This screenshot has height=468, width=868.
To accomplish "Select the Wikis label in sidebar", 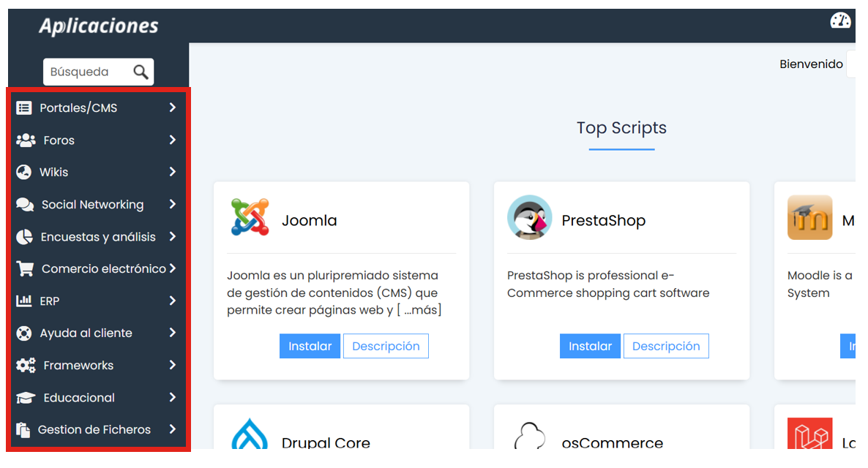I will (x=53, y=173).
